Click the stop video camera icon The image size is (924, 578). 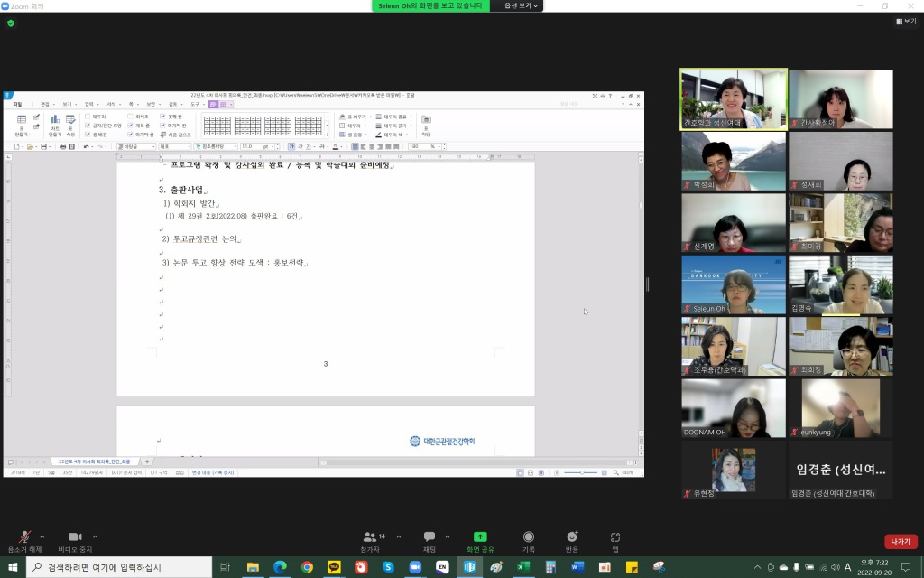coord(75,537)
